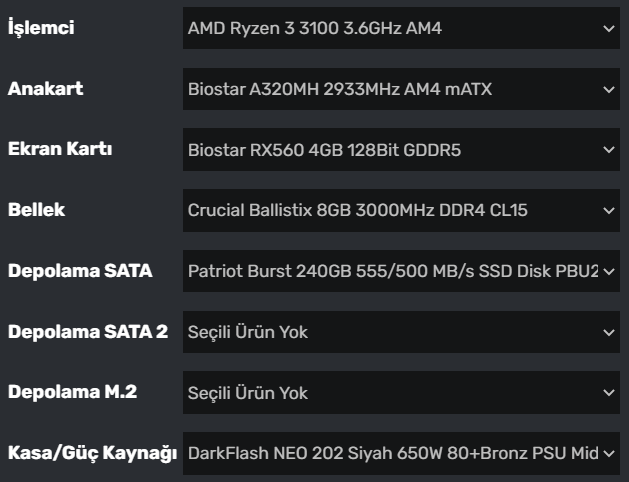Click the chevron arrow in the Depolama M.2 row
The height and width of the screenshot is (482, 629).
click(609, 393)
